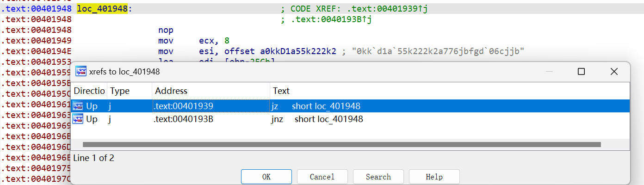Image resolution: width=644 pixels, height=185 pixels.
Task: Maximize the xrefs to loc_401948 dialog
Action: (x=581, y=72)
